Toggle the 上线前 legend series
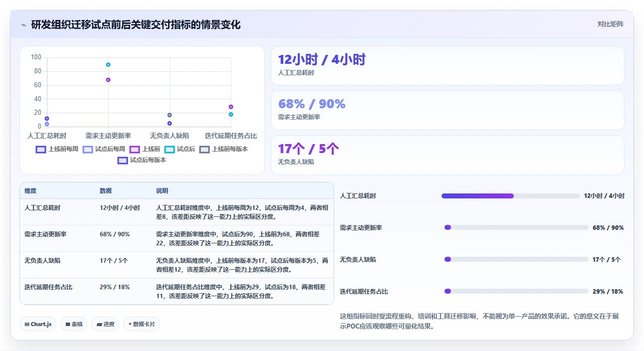The image size is (644, 351). coord(145,149)
